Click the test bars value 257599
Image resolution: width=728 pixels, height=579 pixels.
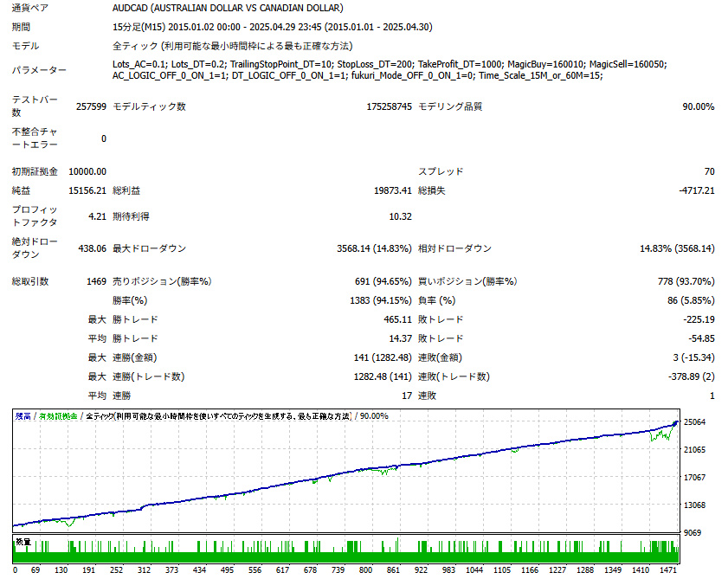[x=91, y=106]
